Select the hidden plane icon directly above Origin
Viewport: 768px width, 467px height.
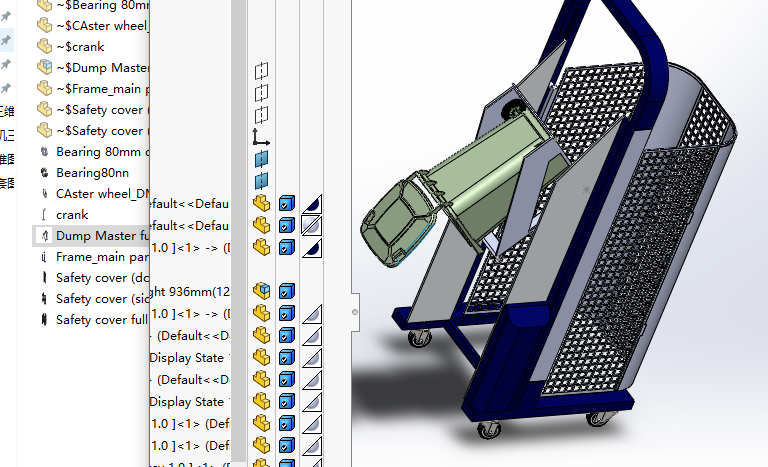pyautogui.click(x=262, y=115)
